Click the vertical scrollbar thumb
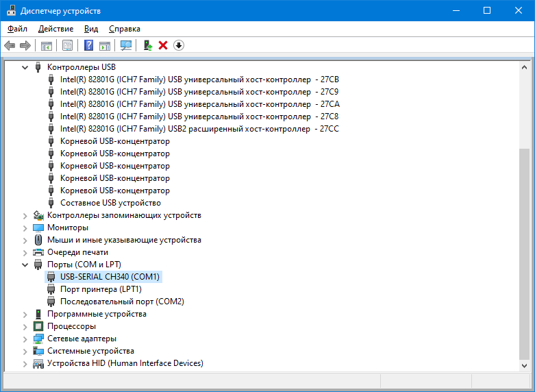The height and width of the screenshot is (392, 535). tap(525, 254)
